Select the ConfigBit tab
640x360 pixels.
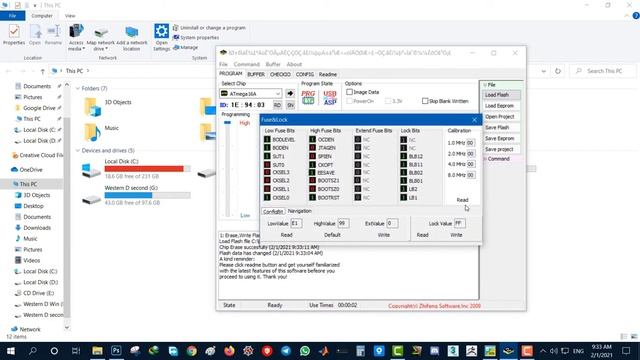pyautogui.click(x=273, y=211)
